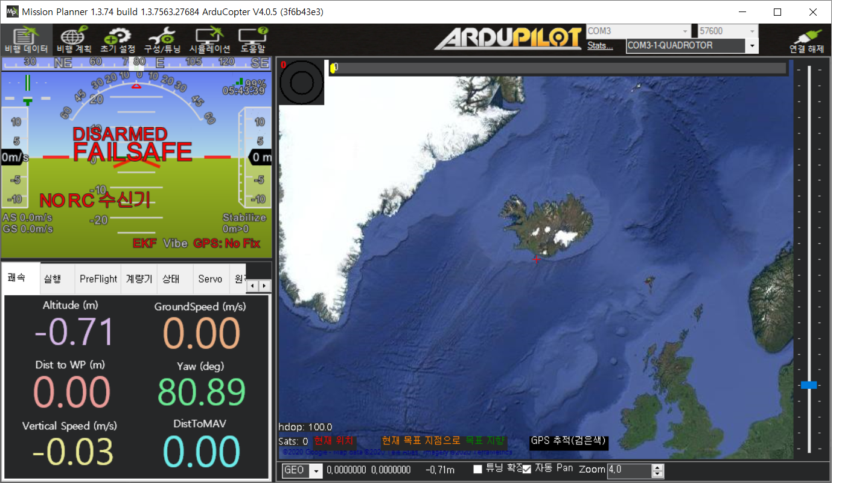
Task: Click the circular wind direction indicator
Action: click(302, 82)
